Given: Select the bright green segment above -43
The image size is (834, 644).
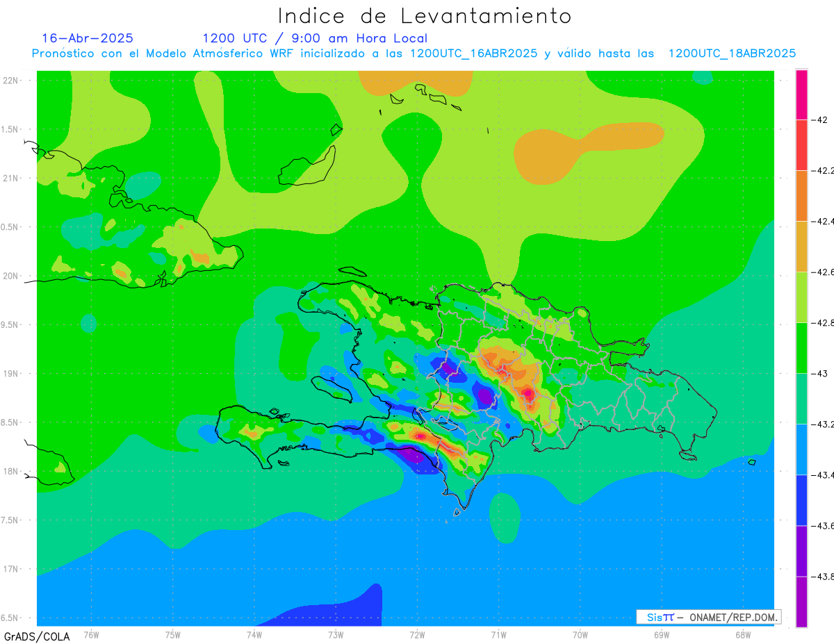Looking at the screenshot, I should (x=801, y=347).
